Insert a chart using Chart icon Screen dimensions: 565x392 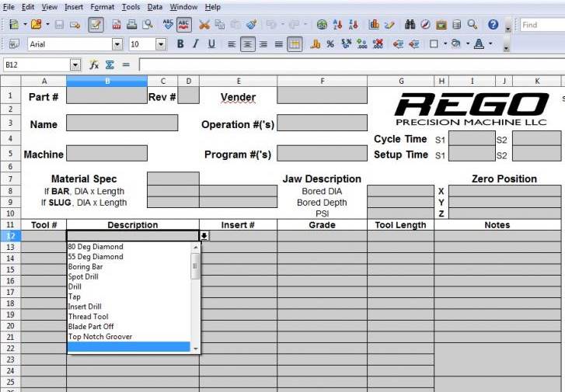pos(375,25)
